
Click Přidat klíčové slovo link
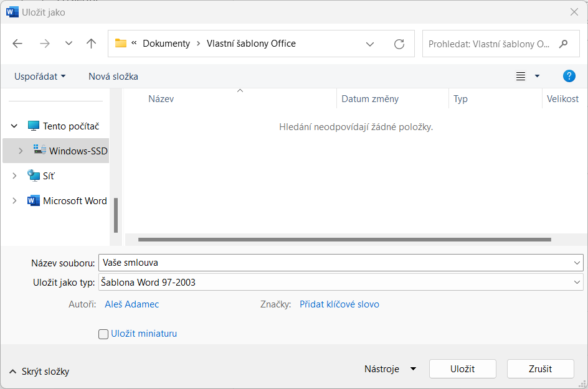339,304
